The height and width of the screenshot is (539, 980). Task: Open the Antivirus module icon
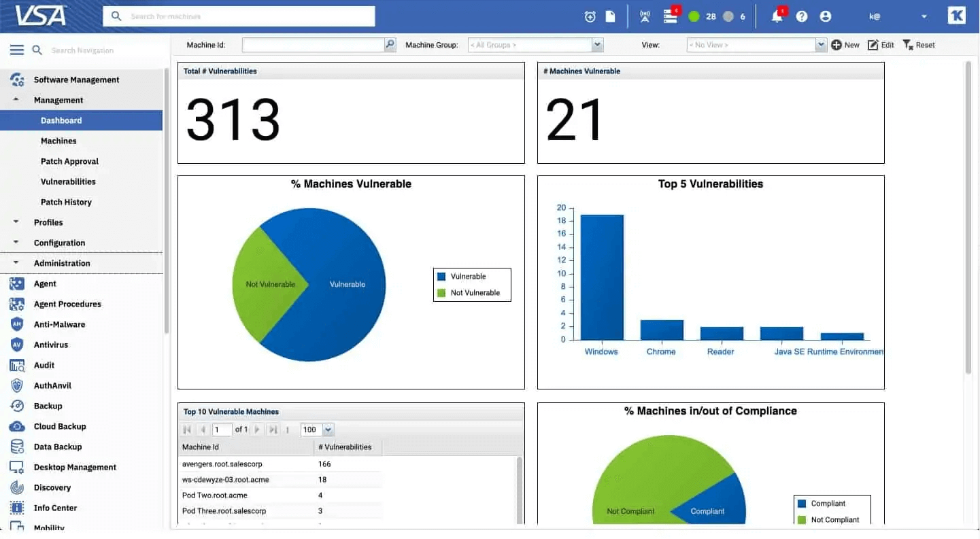17,345
